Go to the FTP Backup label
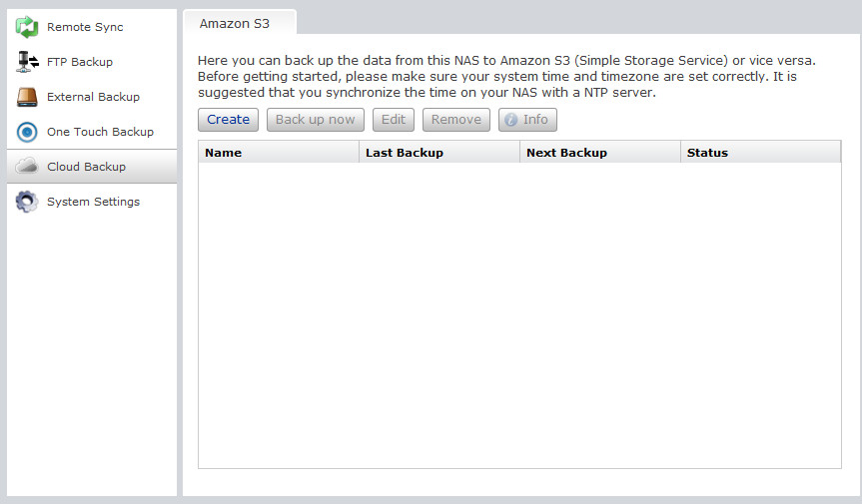Image resolution: width=862 pixels, height=504 pixels. (x=80, y=62)
